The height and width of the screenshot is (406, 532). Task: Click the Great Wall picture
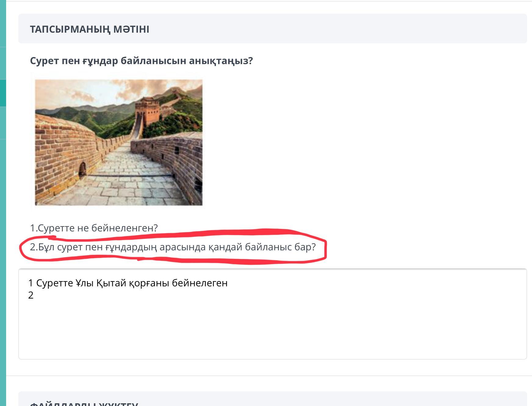[119, 142]
